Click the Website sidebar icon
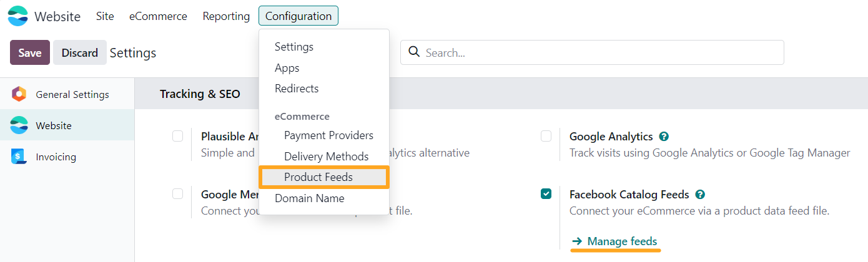This screenshot has width=868, height=262. (19, 125)
